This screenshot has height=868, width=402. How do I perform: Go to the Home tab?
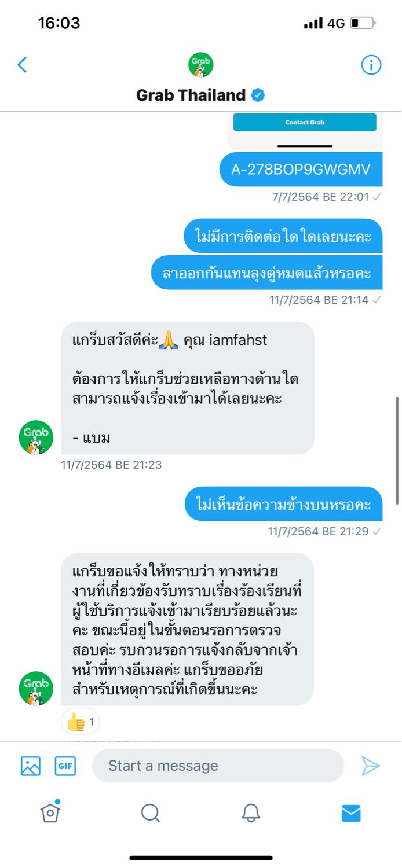point(50,812)
